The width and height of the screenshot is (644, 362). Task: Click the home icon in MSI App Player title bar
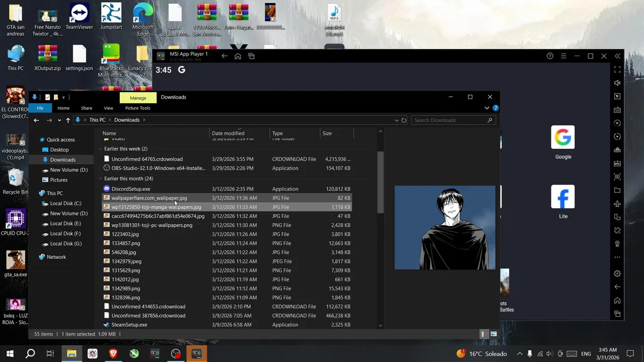(238, 56)
